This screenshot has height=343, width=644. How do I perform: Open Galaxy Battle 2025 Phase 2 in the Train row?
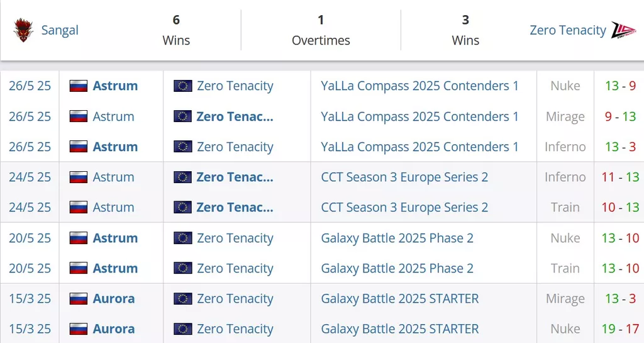pyautogui.click(x=397, y=268)
